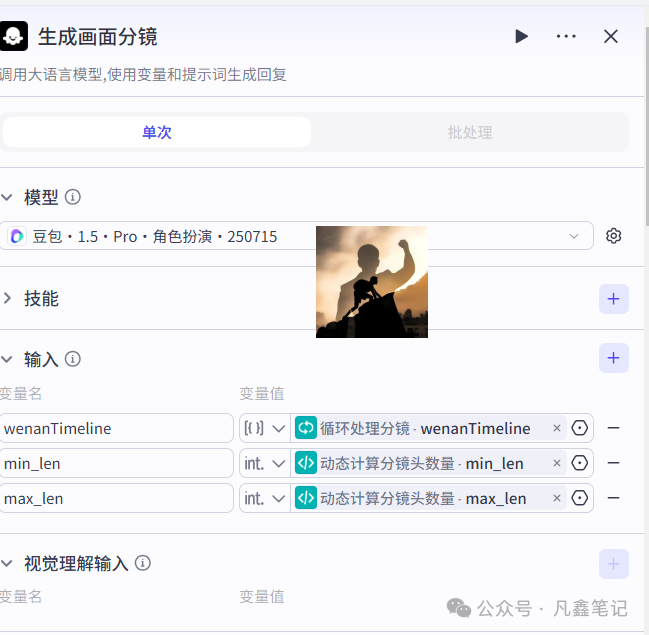Click the LLM node avatar icon
This screenshot has height=635, width=649.
click(14, 36)
